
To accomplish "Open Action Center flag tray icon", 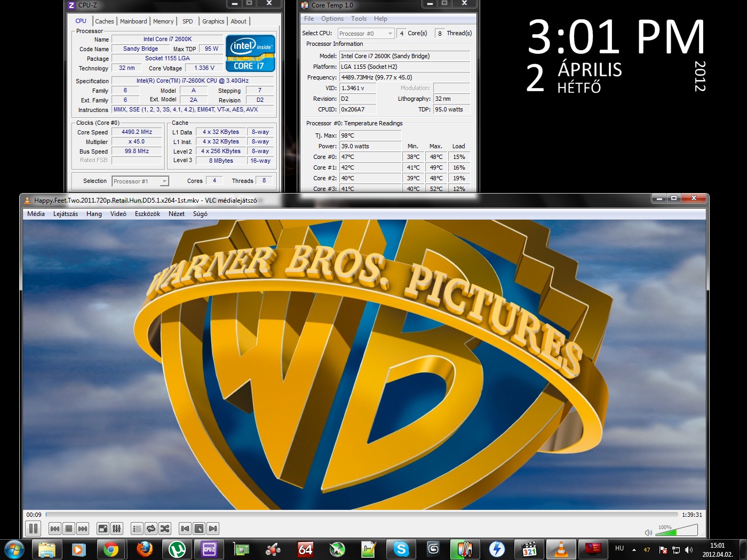I will (663, 550).
